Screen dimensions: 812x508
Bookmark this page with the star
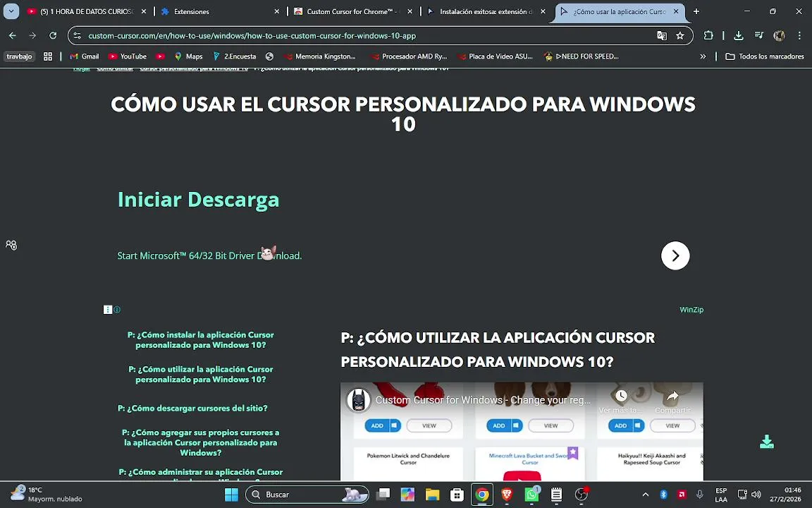point(680,35)
